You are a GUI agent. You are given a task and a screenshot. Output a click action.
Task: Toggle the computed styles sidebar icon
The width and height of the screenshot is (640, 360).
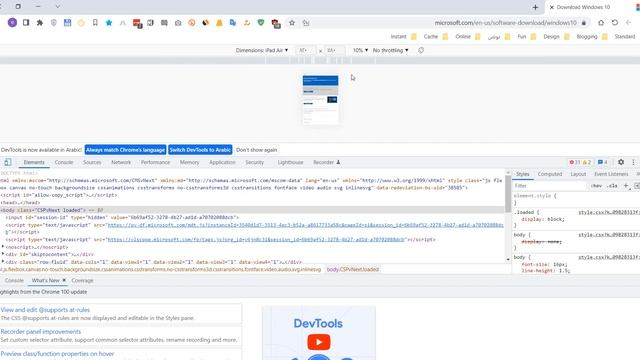tap(637, 186)
